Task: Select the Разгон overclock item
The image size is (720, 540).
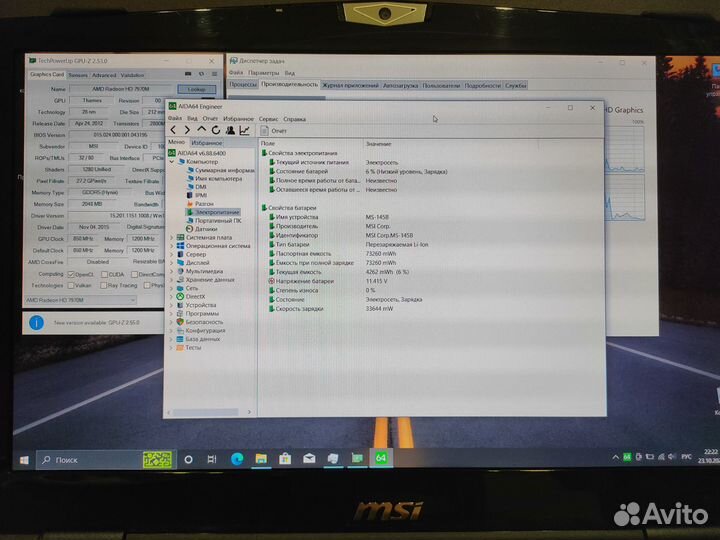Action: [x=200, y=203]
